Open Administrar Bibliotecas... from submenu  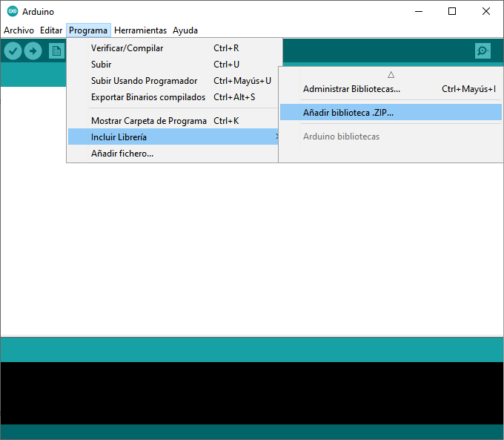point(391,89)
